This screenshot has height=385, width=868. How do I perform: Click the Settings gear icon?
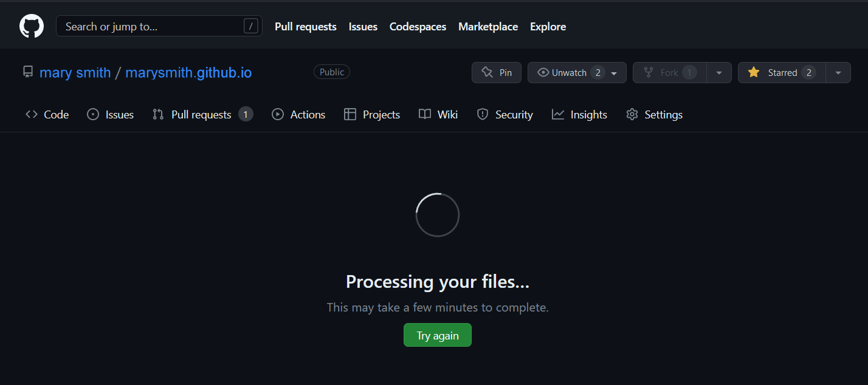pos(632,115)
